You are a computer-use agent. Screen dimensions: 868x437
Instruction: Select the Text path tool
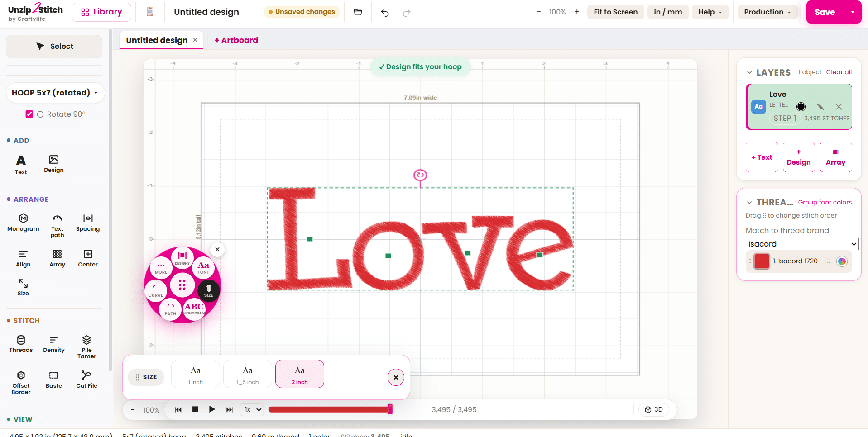[x=57, y=226]
